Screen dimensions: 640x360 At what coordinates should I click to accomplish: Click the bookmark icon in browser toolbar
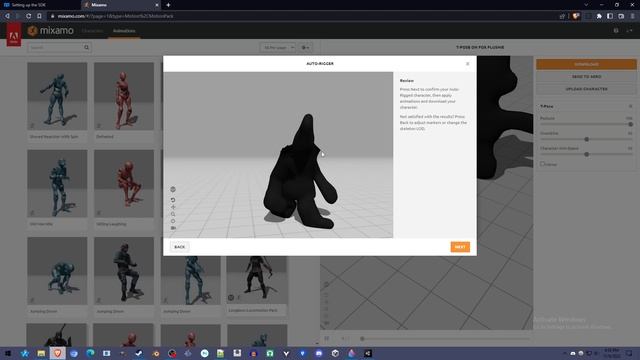[x=39, y=16]
